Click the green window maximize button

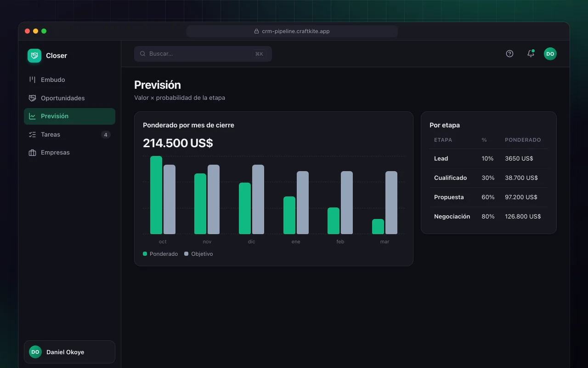[x=44, y=31]
